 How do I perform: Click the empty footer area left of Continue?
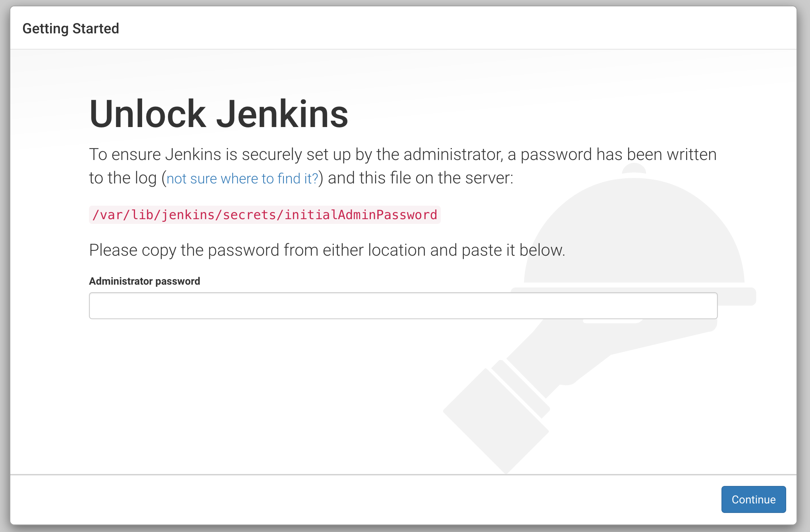(x=357, y=499)
